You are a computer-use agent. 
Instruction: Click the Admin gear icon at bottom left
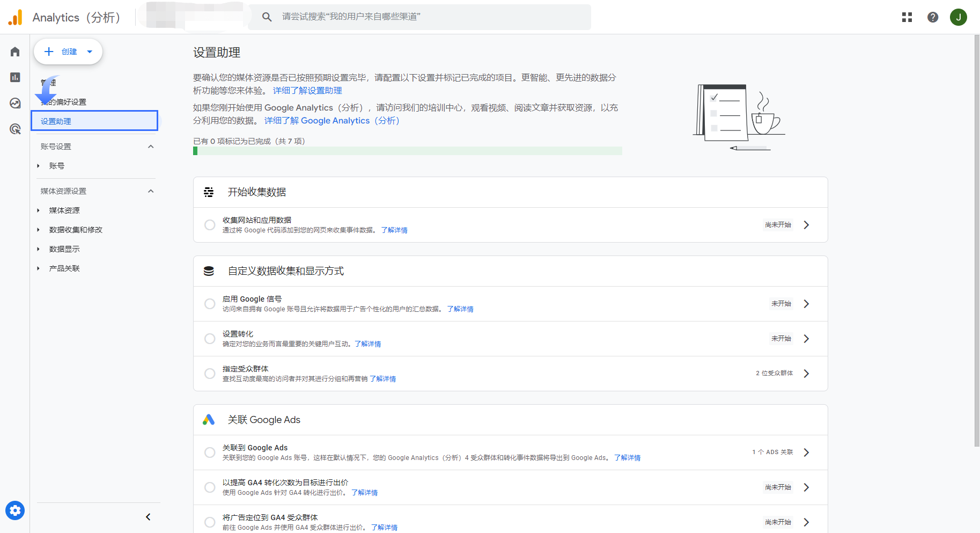pyautogui.click(x=15, y=510)
